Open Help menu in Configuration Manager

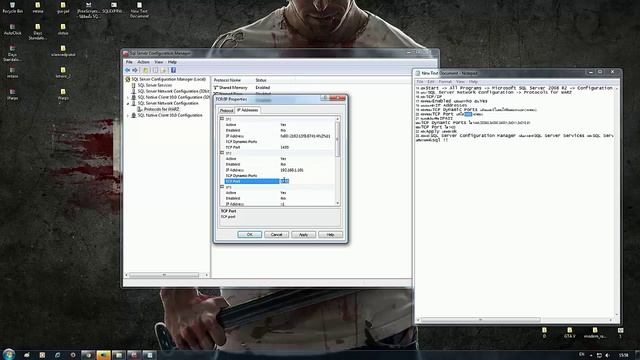point(172,62)
